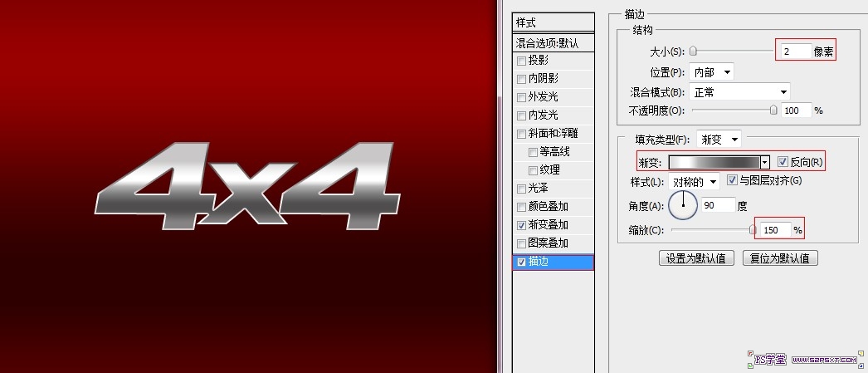Toggle the 投影 (Drop Shadow) checkbox
Viewport: 868px width, 373px height.
click(521, 61)
